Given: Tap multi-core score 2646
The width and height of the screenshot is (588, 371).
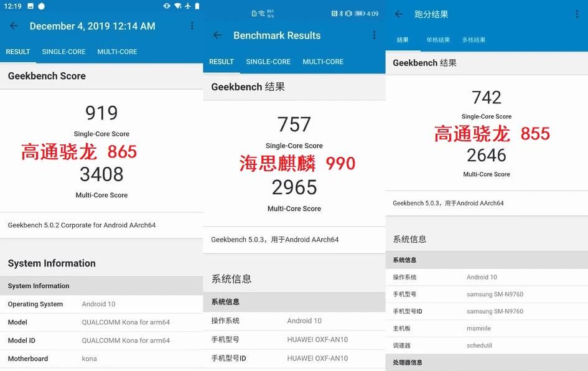Looking at the screenshot, I should [487, 155].
